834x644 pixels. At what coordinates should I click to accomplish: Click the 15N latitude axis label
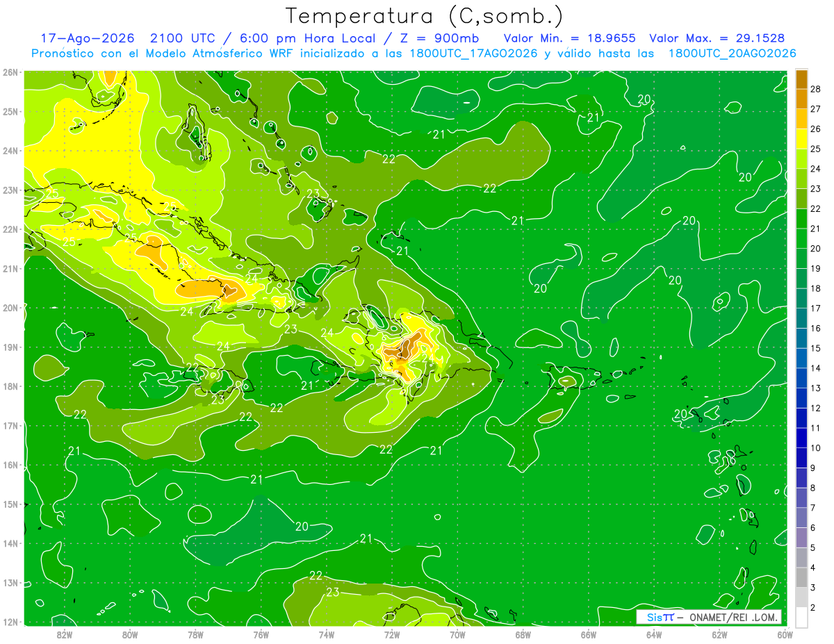tap(10, 504)
